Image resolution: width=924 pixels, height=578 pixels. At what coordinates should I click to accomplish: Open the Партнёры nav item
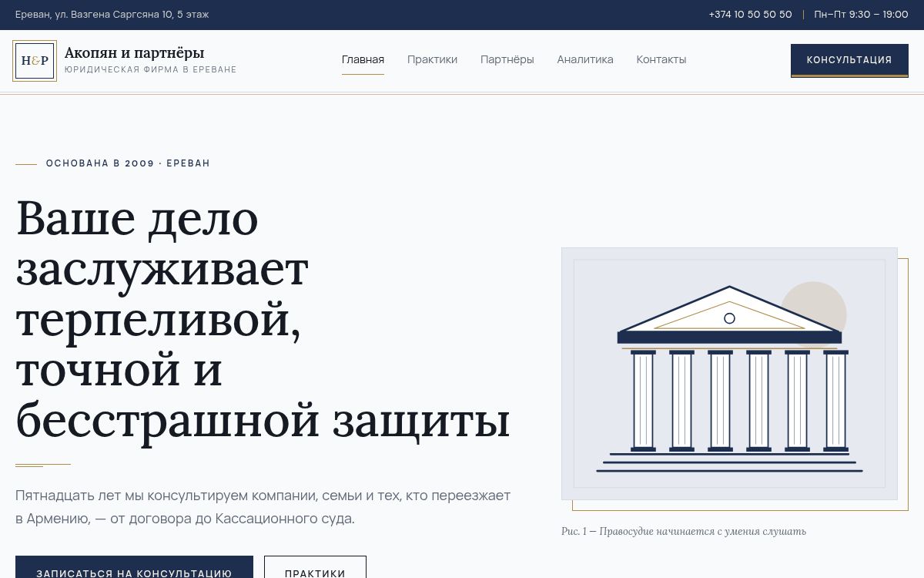[x=507, y=59]
